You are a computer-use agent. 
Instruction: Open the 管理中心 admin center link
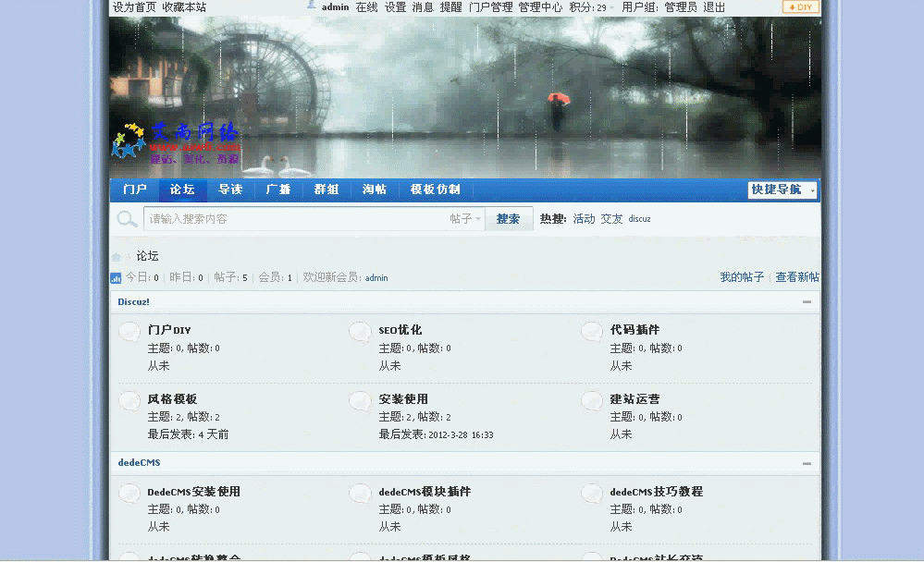coord(540,7)
